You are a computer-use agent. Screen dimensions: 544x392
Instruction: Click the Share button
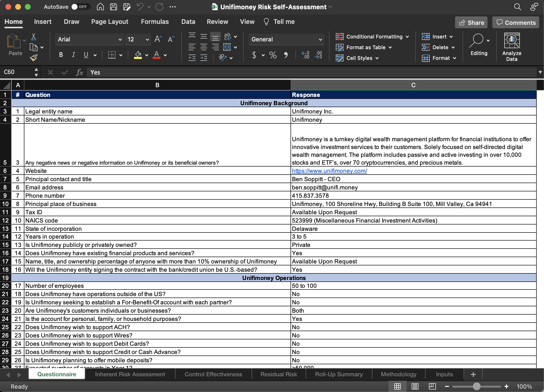(x=471, y=23)
